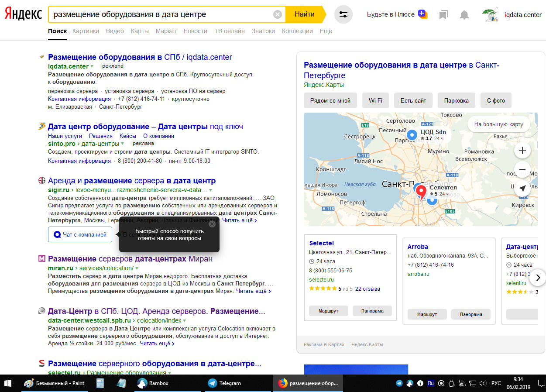546x392 pixels.
Task: Open the Paint window from taskbar
Action: [x=55, y=383]
